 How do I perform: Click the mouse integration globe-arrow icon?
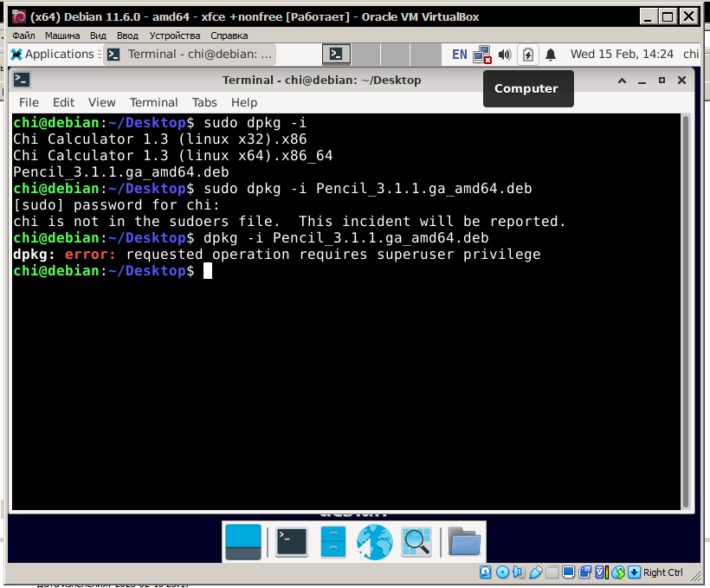[x=617, y=572]
